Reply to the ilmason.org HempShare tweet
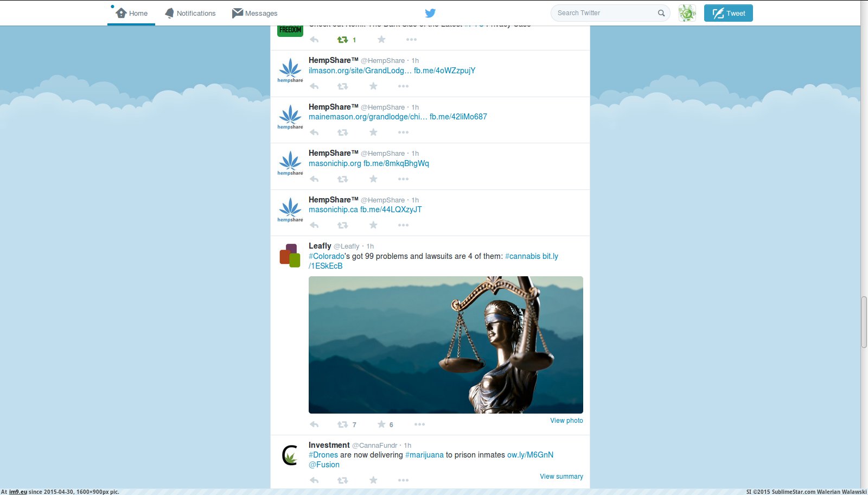This screenshot has width=868, height=495. click(314, 86)
